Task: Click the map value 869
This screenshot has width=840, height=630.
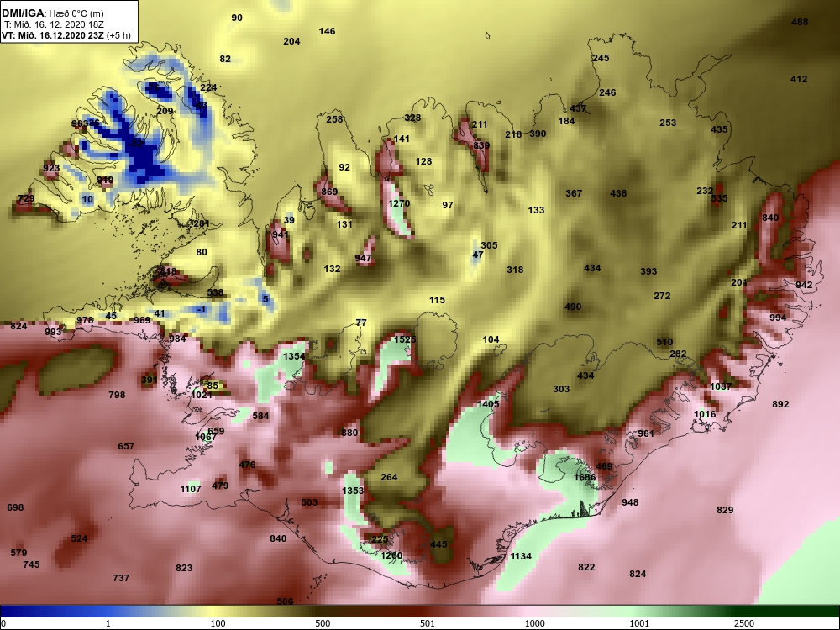Action: click(x=329, y=192)
